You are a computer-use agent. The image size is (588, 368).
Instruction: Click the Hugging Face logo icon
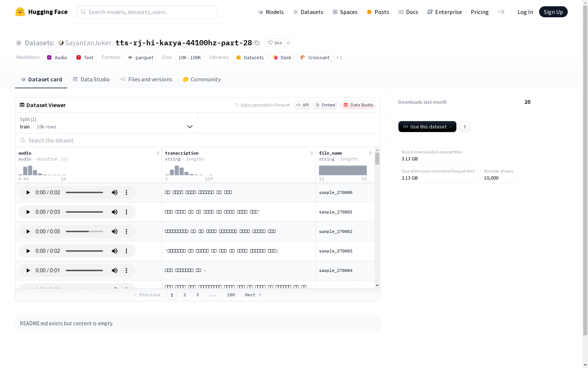20,12
